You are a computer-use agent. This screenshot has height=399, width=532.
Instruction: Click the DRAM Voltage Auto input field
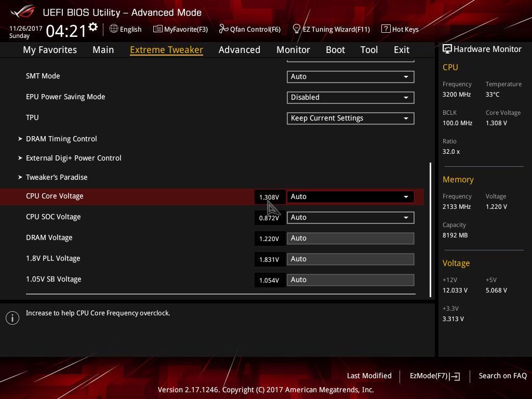[351, 238]
